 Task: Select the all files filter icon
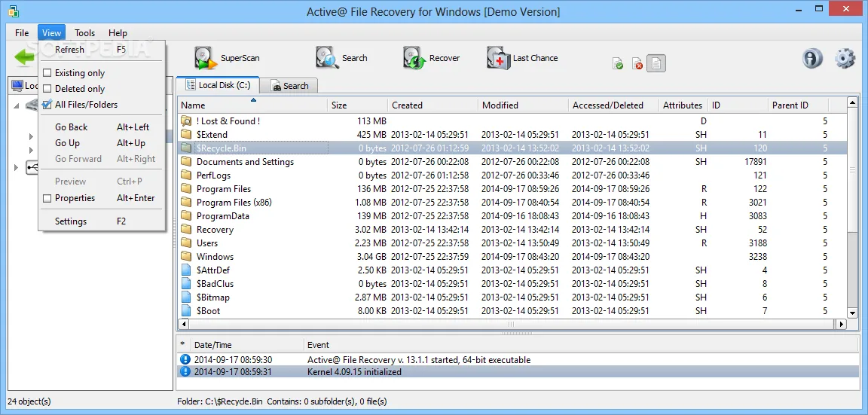[x=656, y=63]
